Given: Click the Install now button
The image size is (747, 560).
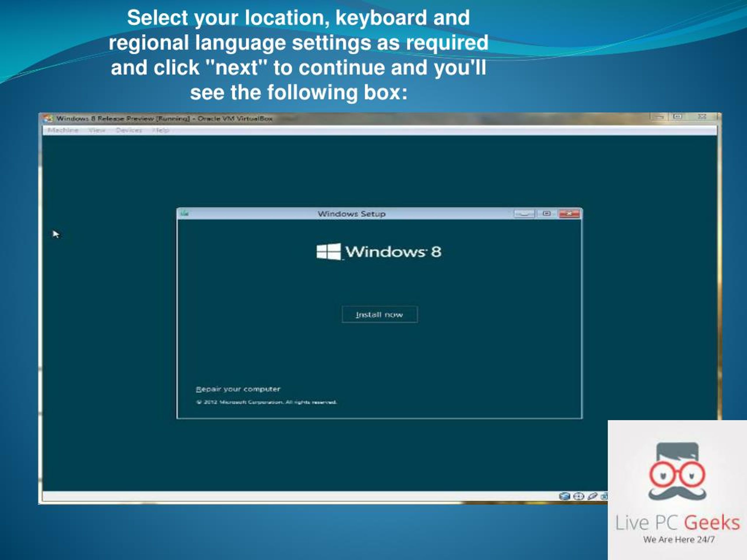Looking at the screenshot, I should 380,315.
